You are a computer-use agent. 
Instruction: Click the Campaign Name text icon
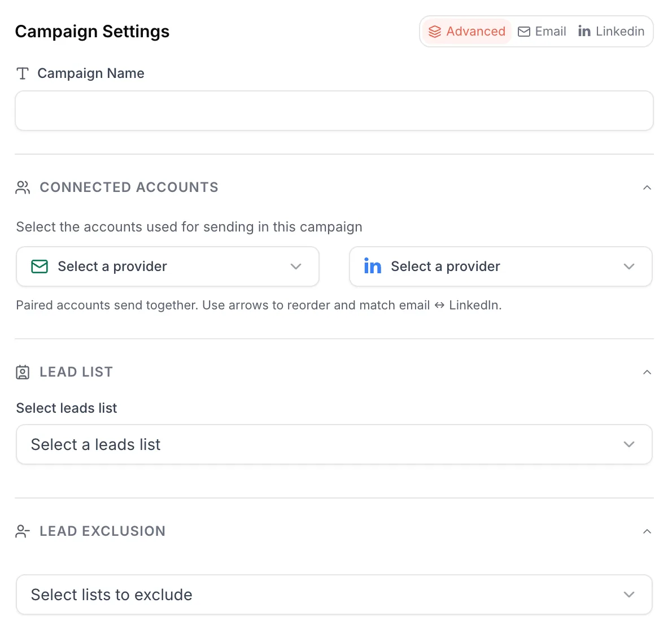(x=23, y=74)
